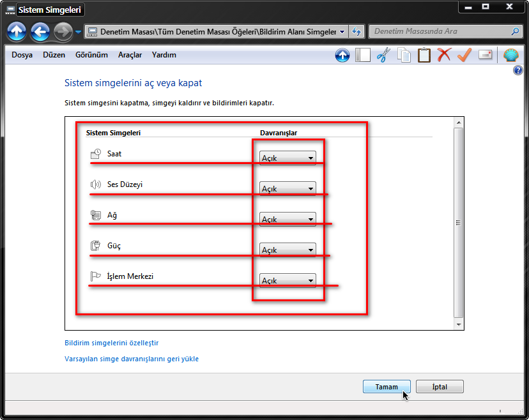Screen dimensions: 529x420
Task: Click the vertical scrollbar thumb
Action: (459, 223)
